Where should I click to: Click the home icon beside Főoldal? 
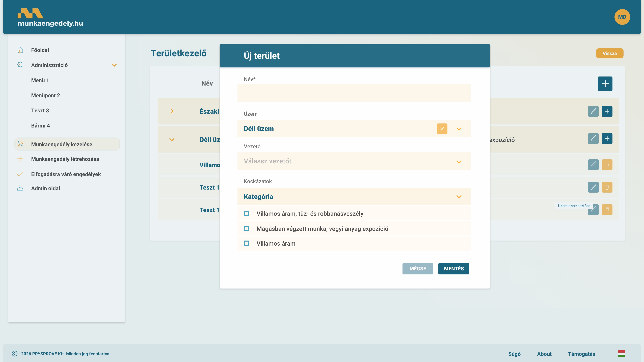click(20, 50)
